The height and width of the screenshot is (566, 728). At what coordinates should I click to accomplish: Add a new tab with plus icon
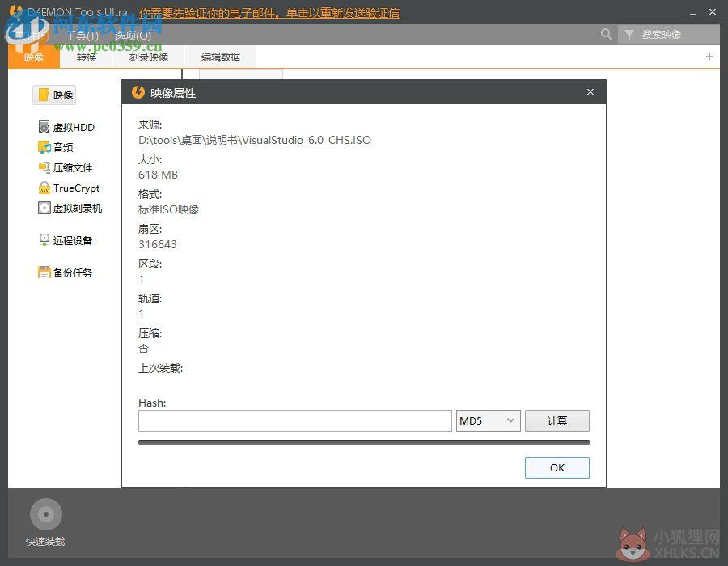click(709, 57)
